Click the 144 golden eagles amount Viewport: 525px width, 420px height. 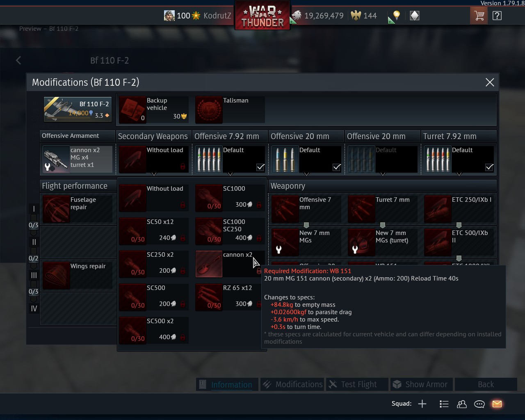tap(370, 16)
